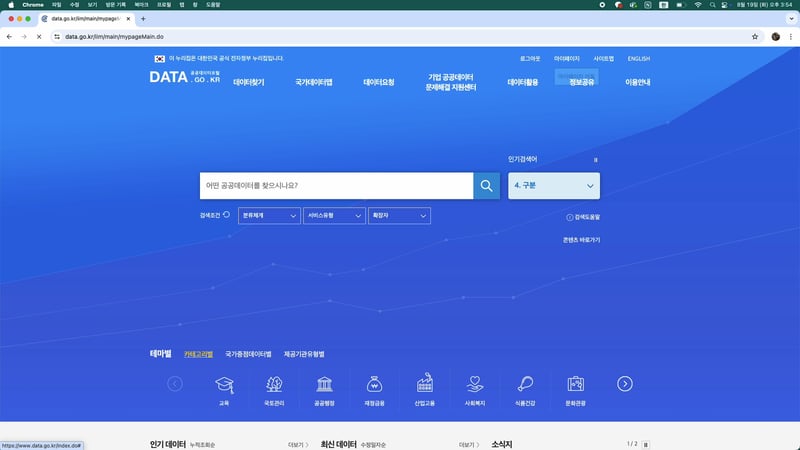Click the 어떤 공공데이터를 찾으시나요 search field
This screenshot has width=800, height=450.
(335, 186)
